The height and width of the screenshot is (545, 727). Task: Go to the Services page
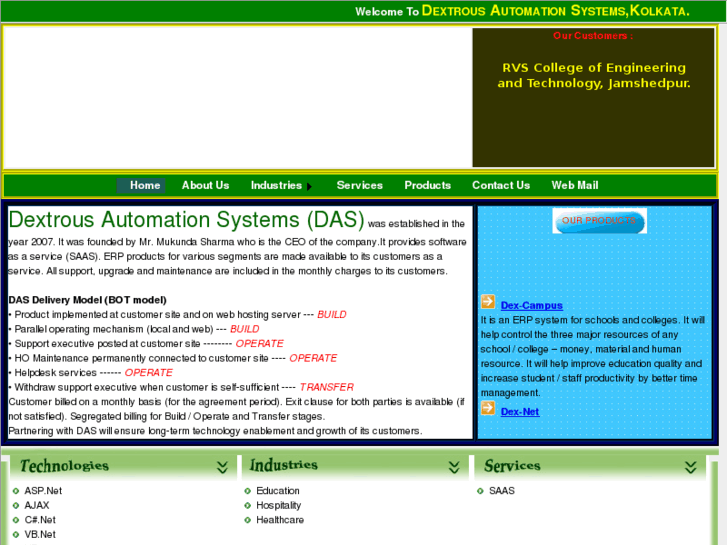click(359, 186)
